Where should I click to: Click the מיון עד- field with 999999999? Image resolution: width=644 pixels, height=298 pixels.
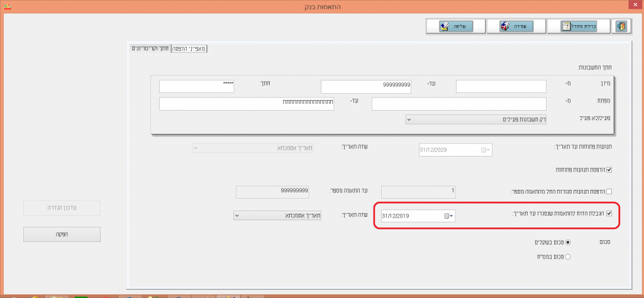[366, 87]
